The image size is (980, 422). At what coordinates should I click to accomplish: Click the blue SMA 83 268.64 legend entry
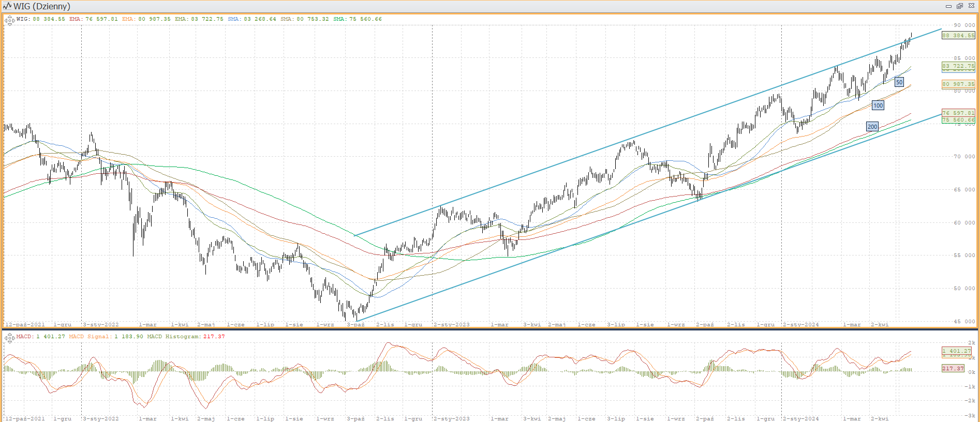(x=251, y=19)
